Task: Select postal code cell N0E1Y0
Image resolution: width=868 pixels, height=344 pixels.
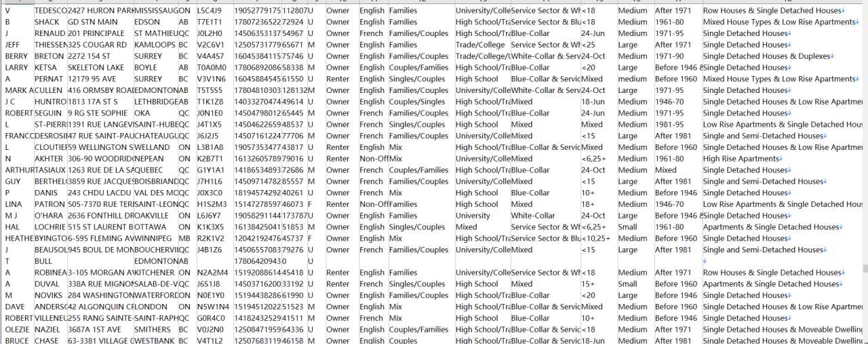Action: click(214, 295)
